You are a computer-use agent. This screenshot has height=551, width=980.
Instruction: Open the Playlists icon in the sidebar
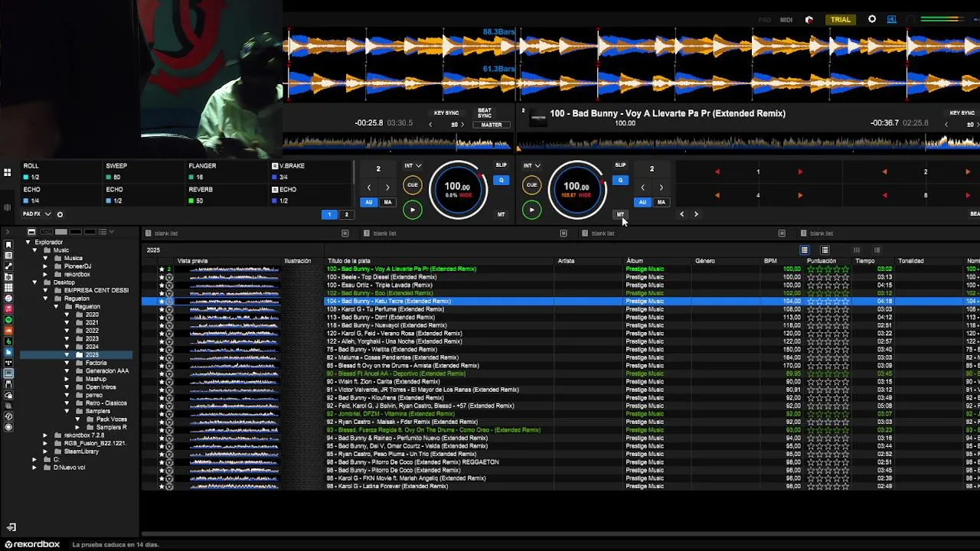[x=8, y=255]
